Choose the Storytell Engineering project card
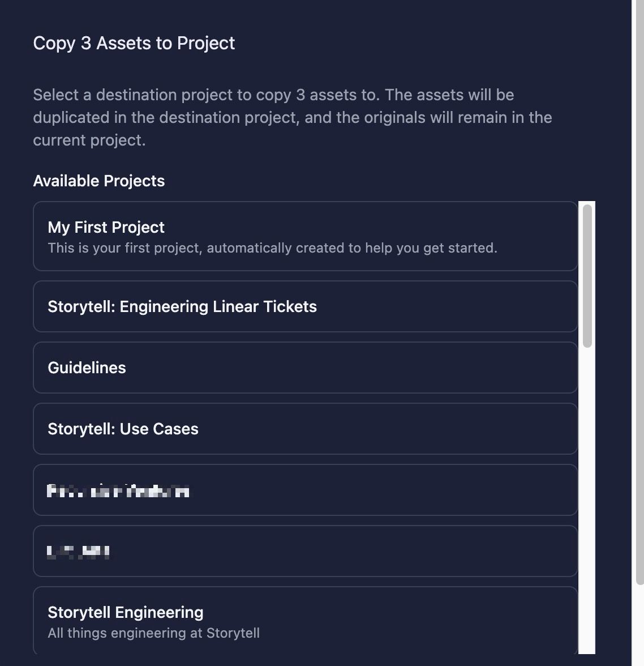This screenshot has height=666, width=644. pos(305,621)
